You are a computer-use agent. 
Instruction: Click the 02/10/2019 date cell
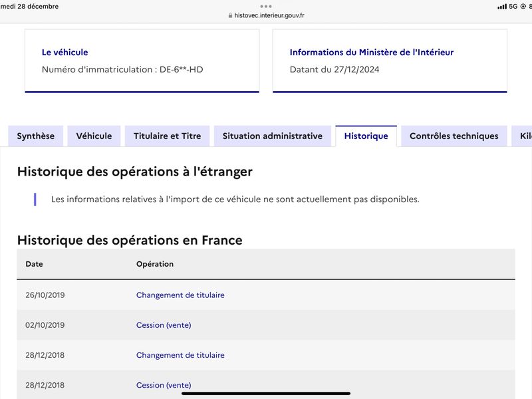[45, 325]
